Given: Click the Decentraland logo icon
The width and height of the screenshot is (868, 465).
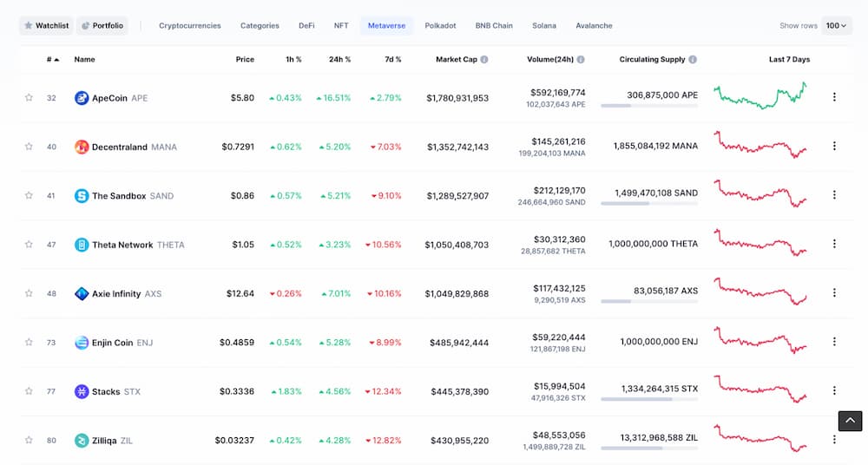Looking at the screenshot, I should click(x=82, y=147).
